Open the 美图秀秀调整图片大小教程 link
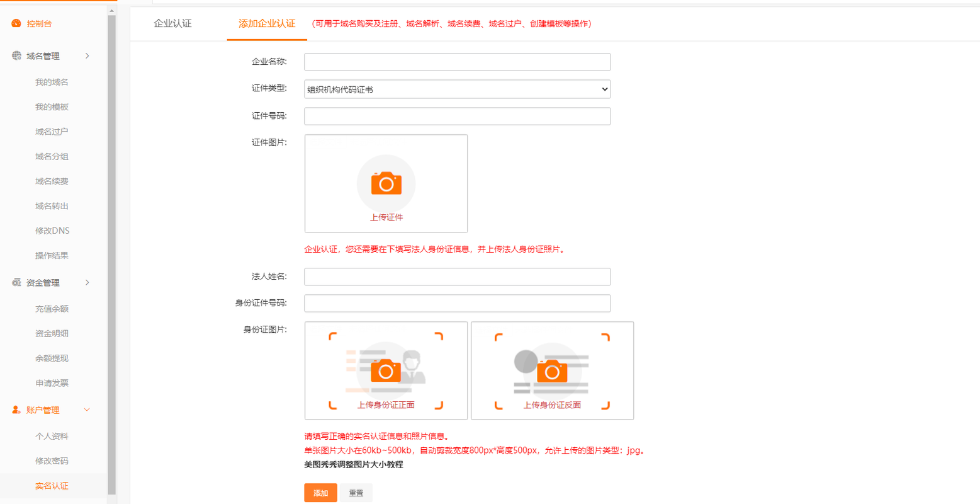Screen dimensions: 980x504 coord(354,464)
